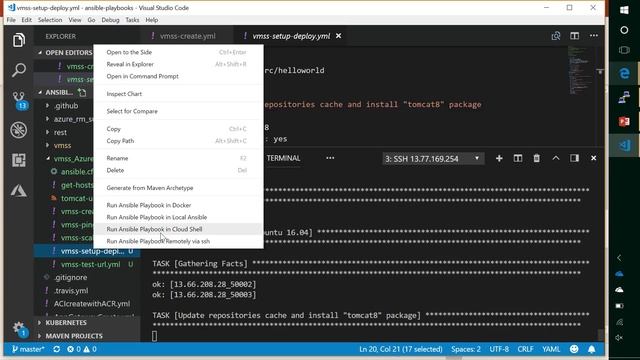Switch to the vmss-create.yml tab
This screenshot has height=360, width=640.
pyautogui.click(x=187, y=36)
